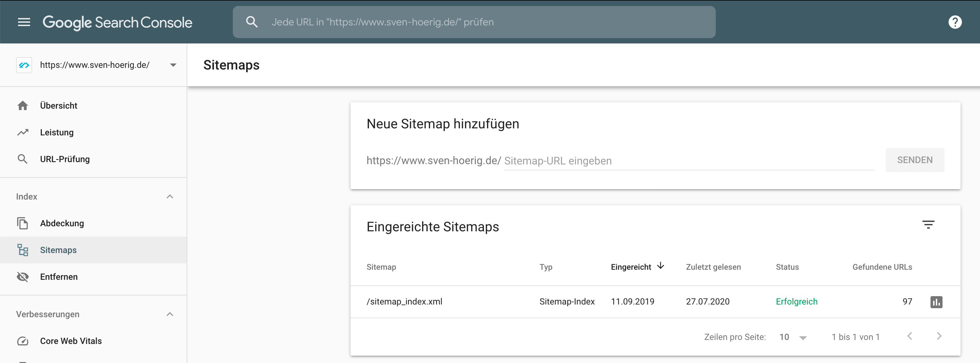Go to previous page of sitemaps table
Screen dimensions: 980x363
click(x=910, y=336)
